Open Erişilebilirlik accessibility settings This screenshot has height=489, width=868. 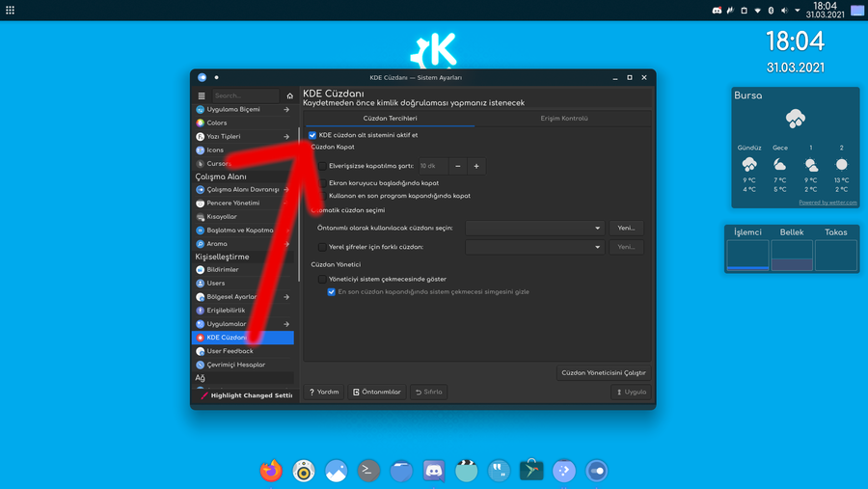point(242,311)
